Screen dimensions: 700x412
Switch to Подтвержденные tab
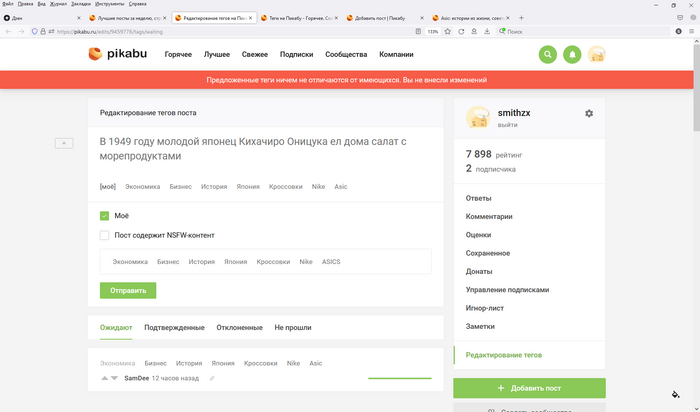coord(174,328)
